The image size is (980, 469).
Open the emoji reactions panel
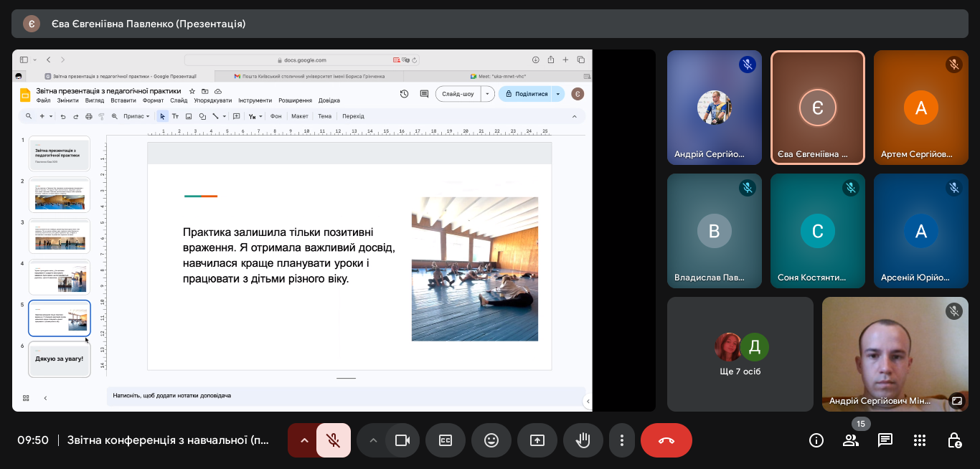tap(491, 440)
